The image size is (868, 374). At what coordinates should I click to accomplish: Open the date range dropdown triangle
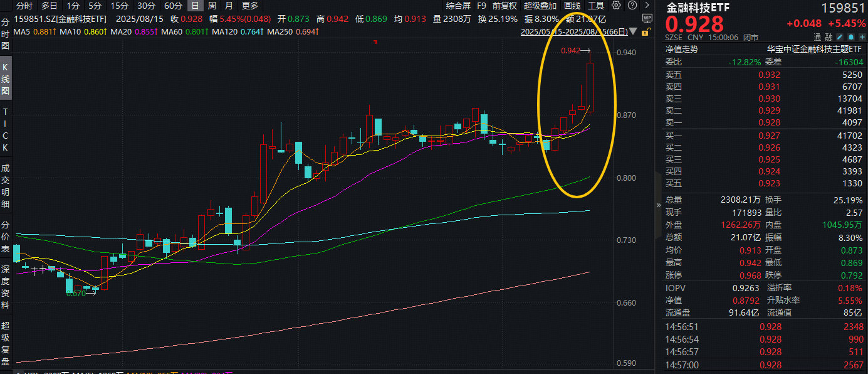(x=633, y=31)
